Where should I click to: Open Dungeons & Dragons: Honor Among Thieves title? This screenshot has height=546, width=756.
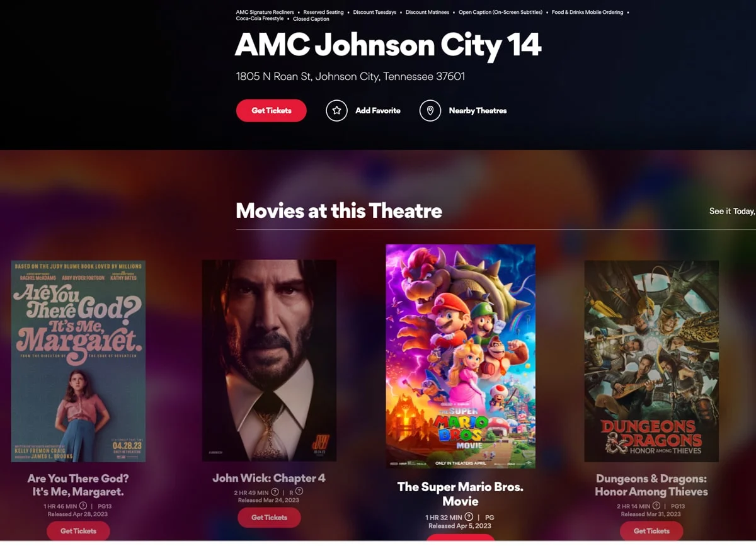(x=651, y=485)
